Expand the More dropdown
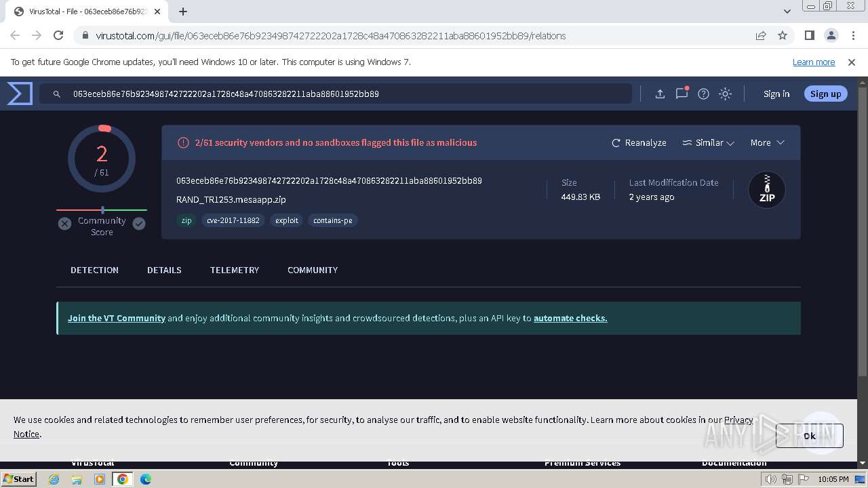This screenshot has height=488, width=868. (x=767, y=143)
